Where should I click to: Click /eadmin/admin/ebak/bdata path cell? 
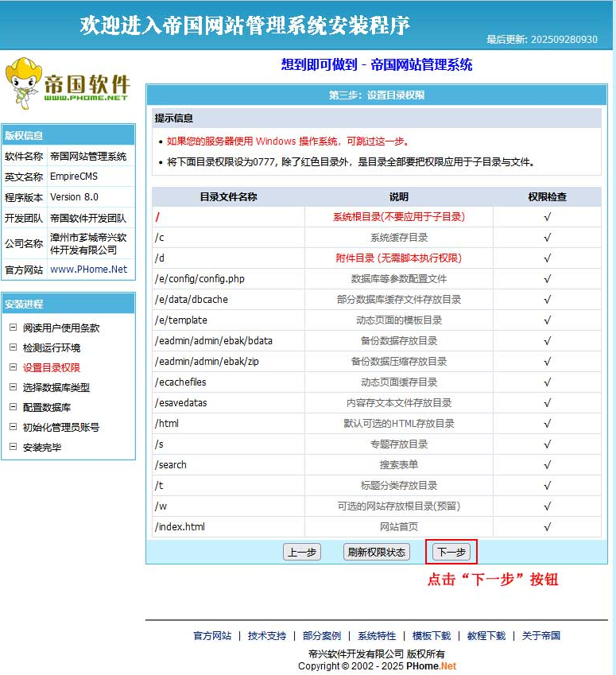[229, 341]
